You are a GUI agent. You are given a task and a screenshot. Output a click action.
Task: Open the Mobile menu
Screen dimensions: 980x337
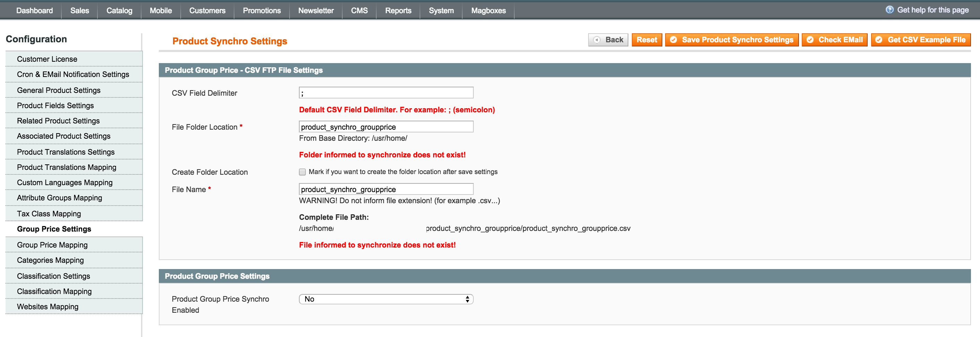point(161,11)
